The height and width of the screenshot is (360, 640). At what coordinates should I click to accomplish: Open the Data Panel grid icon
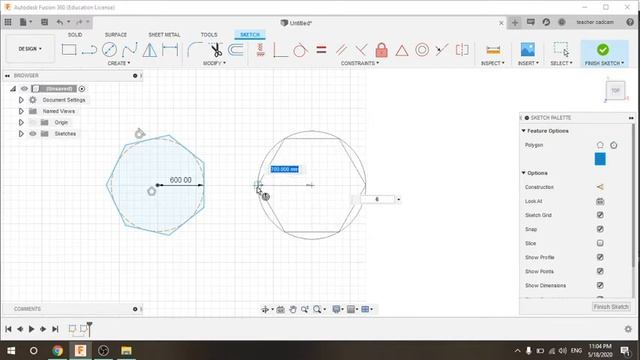[x=8, y=22]
